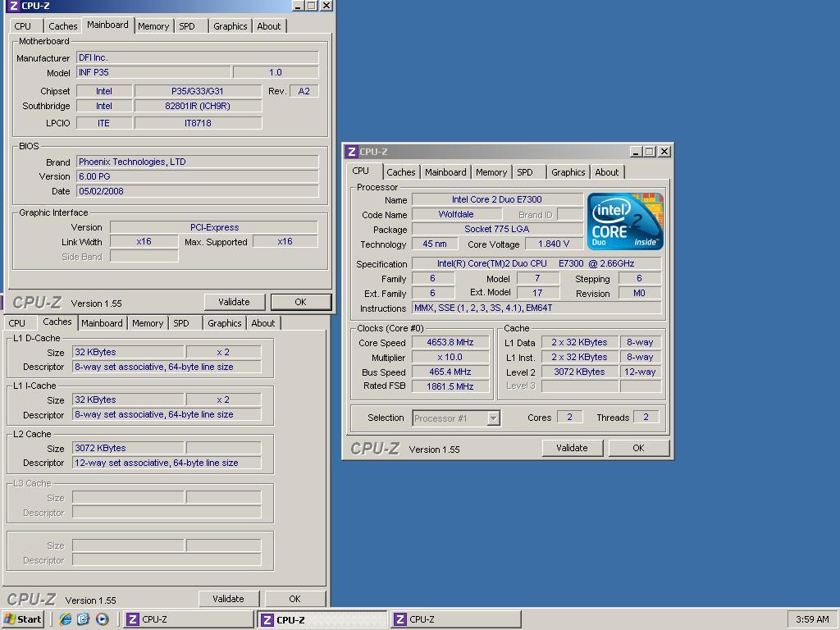This screenshot has width=840, height=630.
Task: Click L1 D-Cache size 32 KBytes
Action: (128, 352)
